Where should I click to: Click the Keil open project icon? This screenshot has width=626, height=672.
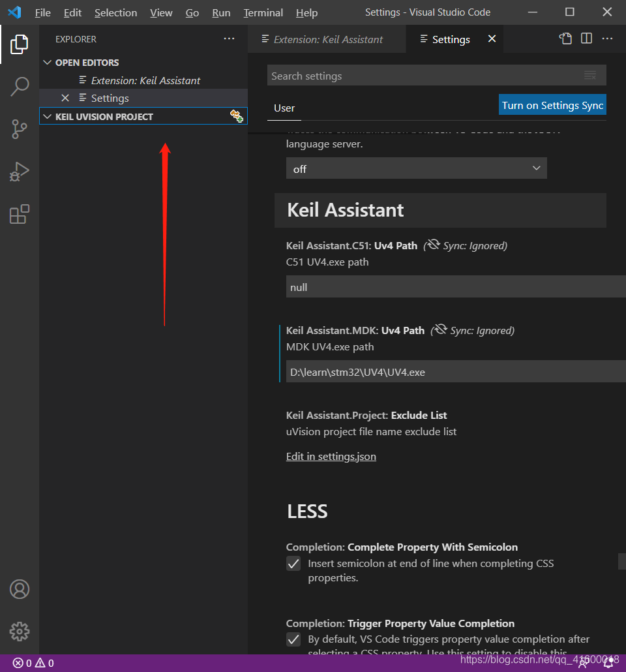click(237, 116)
